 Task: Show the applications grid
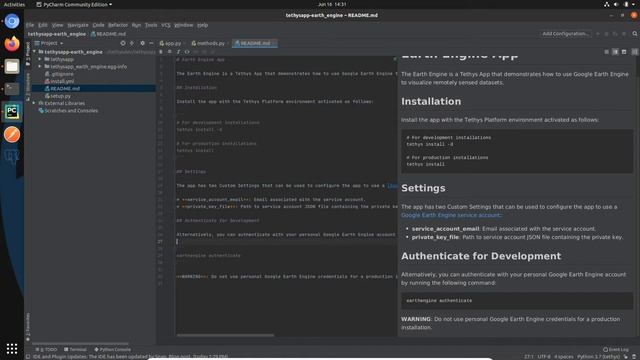click(12, 349)
